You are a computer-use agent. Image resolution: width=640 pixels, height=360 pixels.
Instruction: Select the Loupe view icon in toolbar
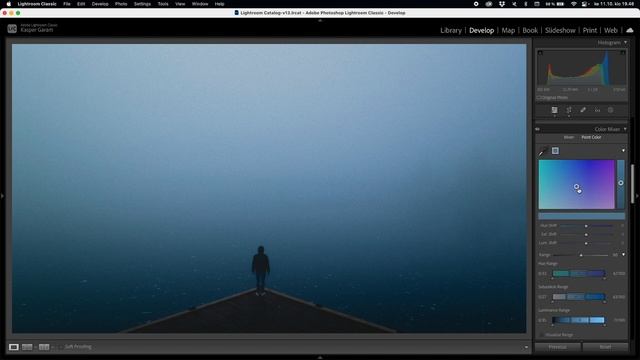(x=13, y=347)
